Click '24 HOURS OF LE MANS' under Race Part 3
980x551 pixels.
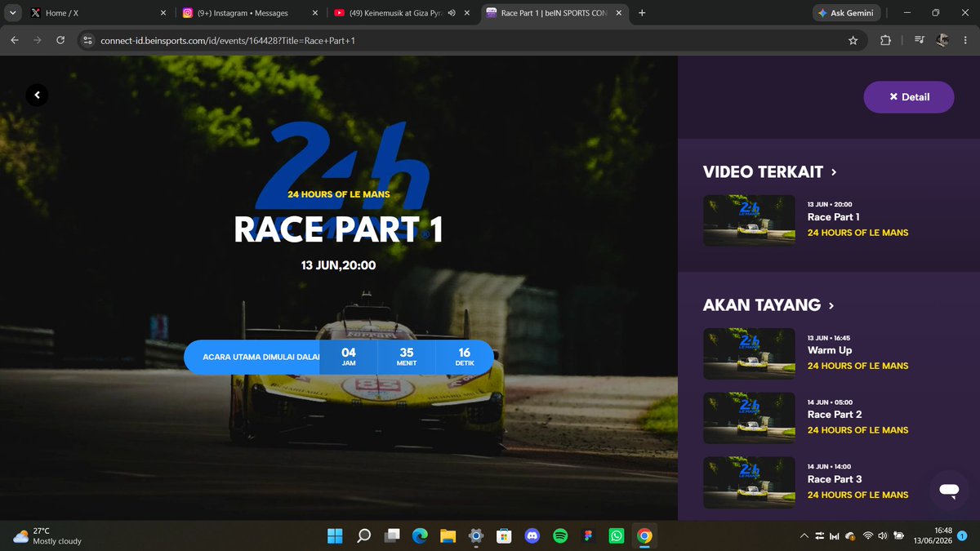857,495
